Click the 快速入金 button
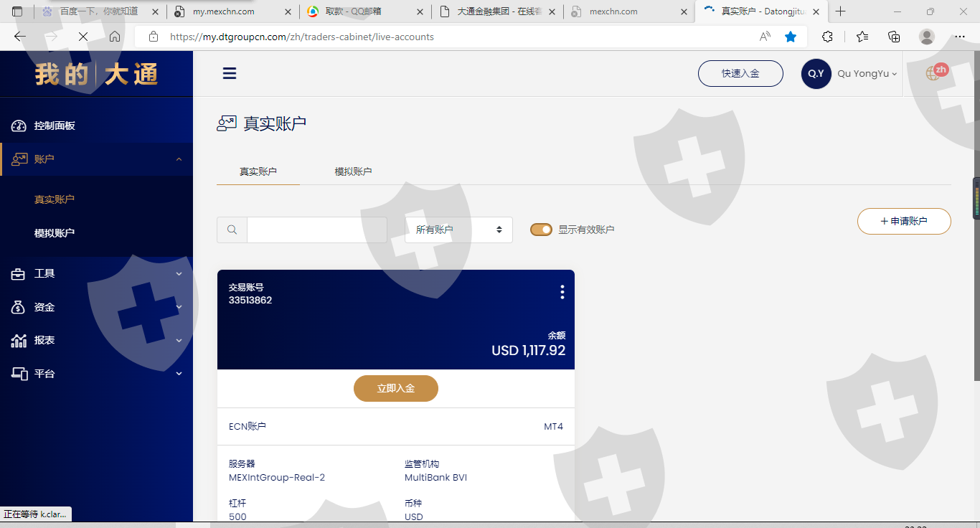Viewport: 980px width, 528px height. pos(740,73)
